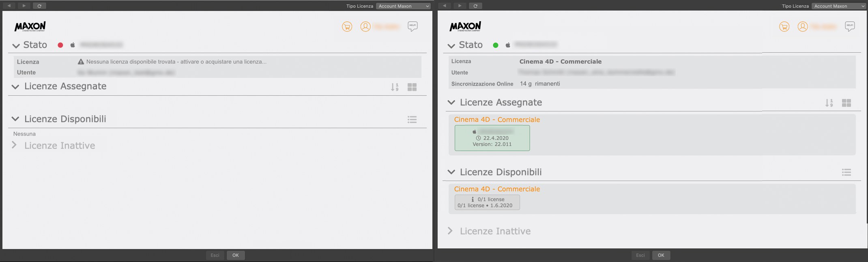Click the warning triangle next to Nessuna licenza
868x262 pixels.
point(81,62)
